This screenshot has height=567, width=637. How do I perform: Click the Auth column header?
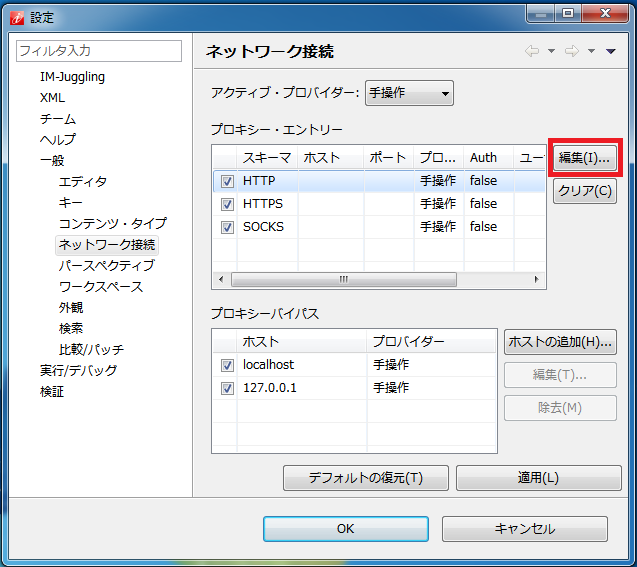pyautogui.click(x=489, y=158)
